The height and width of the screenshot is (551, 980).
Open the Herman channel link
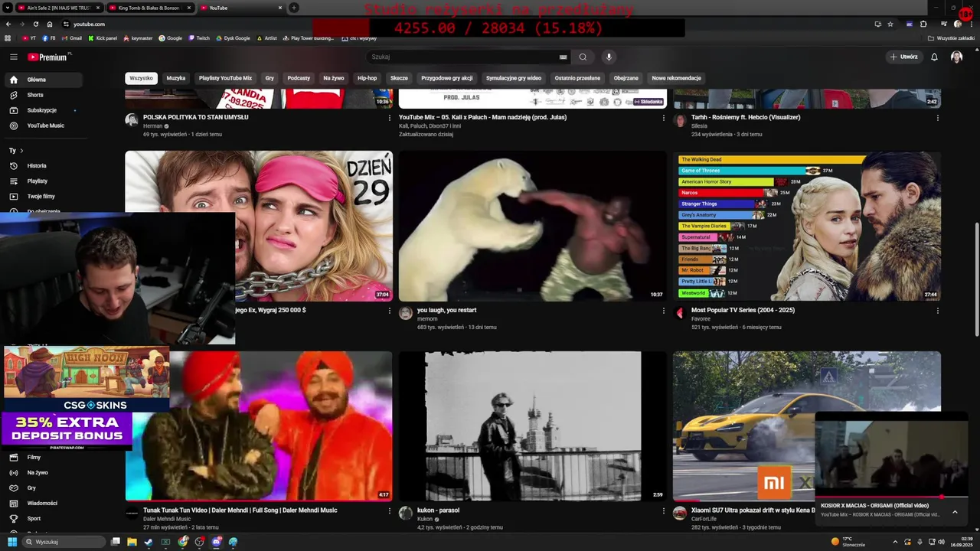pyautogui.click(x=153, y=126)
